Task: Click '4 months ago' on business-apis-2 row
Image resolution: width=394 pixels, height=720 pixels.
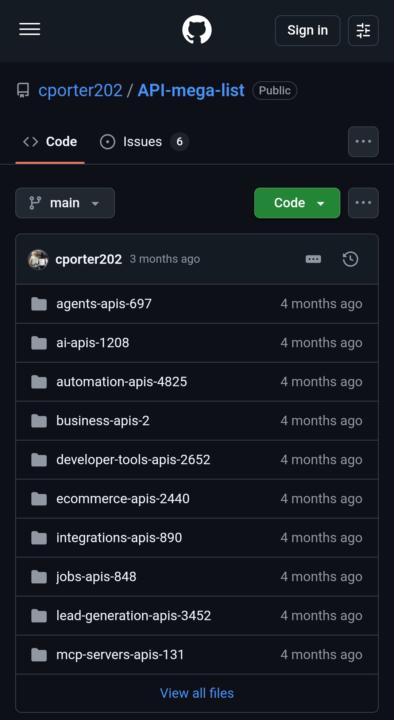Action: point(321,421)
